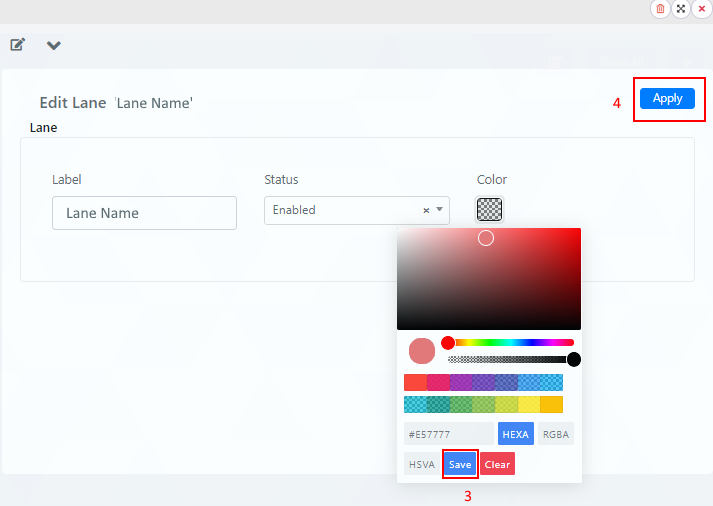
Task: Click the Status dropdown arrow
Action: [x=439, y=210]
